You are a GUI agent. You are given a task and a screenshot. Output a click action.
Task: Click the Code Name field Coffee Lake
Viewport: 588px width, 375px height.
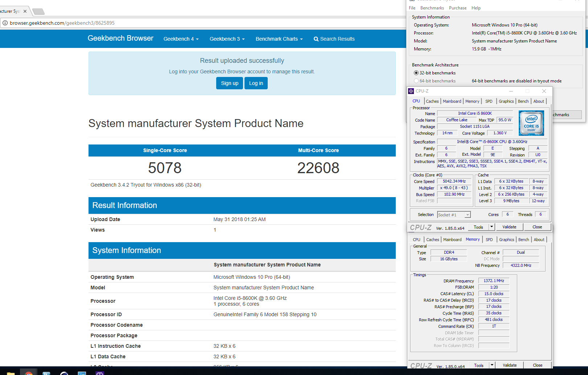point(457,120)
